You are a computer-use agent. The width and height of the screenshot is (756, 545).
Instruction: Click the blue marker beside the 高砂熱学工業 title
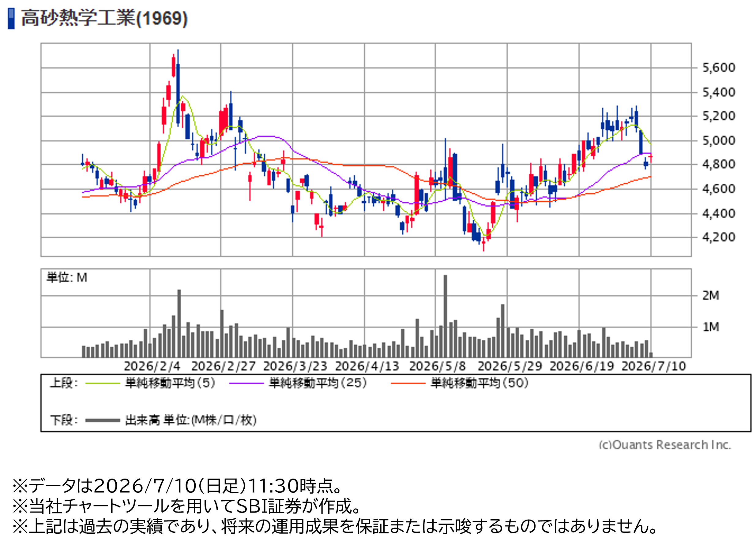click(11, 19)
